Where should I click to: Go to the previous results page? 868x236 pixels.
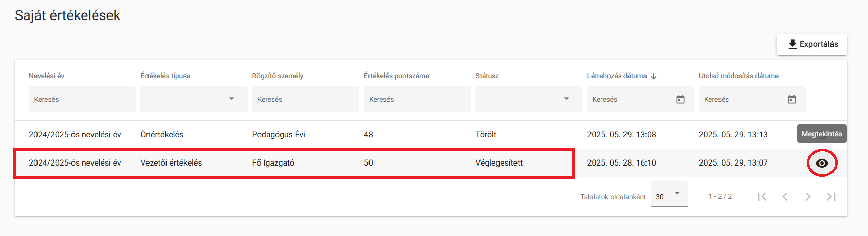pos(785,196)
